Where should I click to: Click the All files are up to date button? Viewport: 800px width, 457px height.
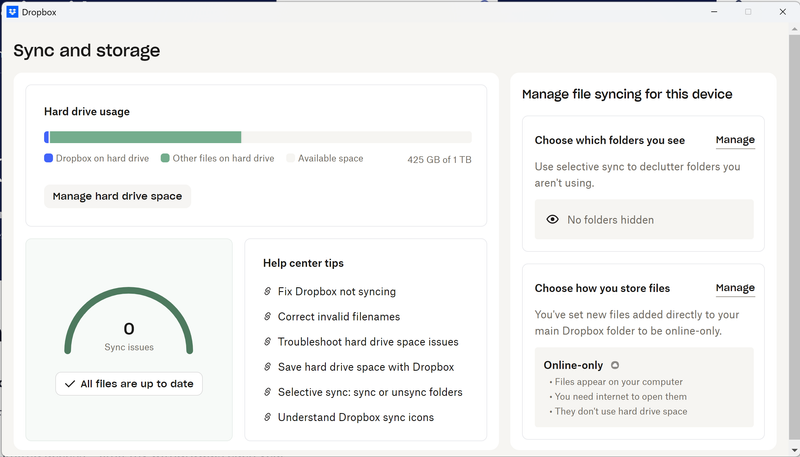[x=129, y=384]
